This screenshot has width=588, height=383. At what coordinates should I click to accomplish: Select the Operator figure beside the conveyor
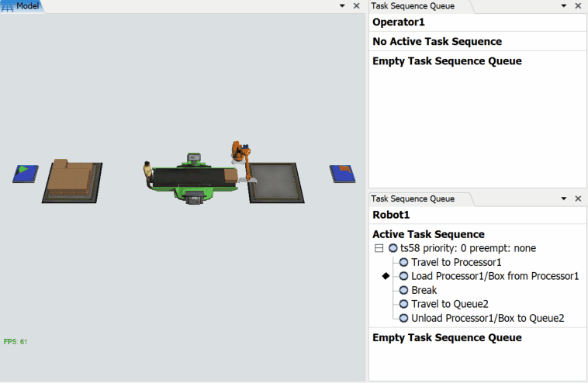point(147,173)
